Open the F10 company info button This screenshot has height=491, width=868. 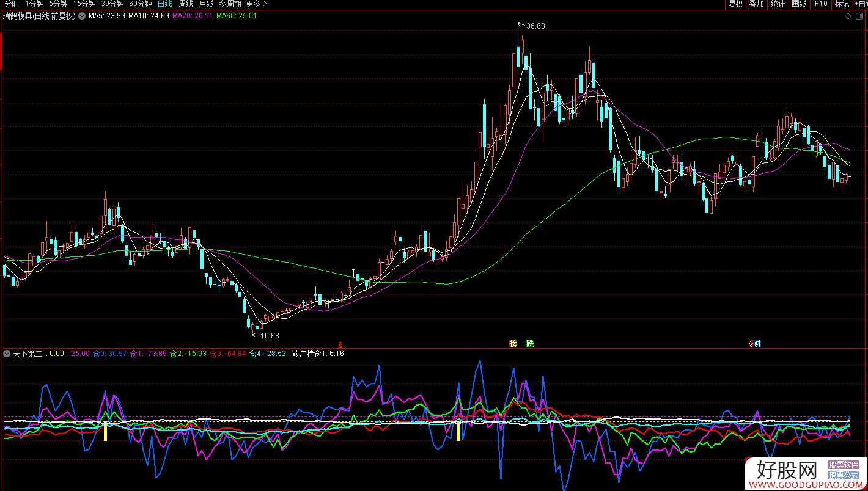click(821, 4)
